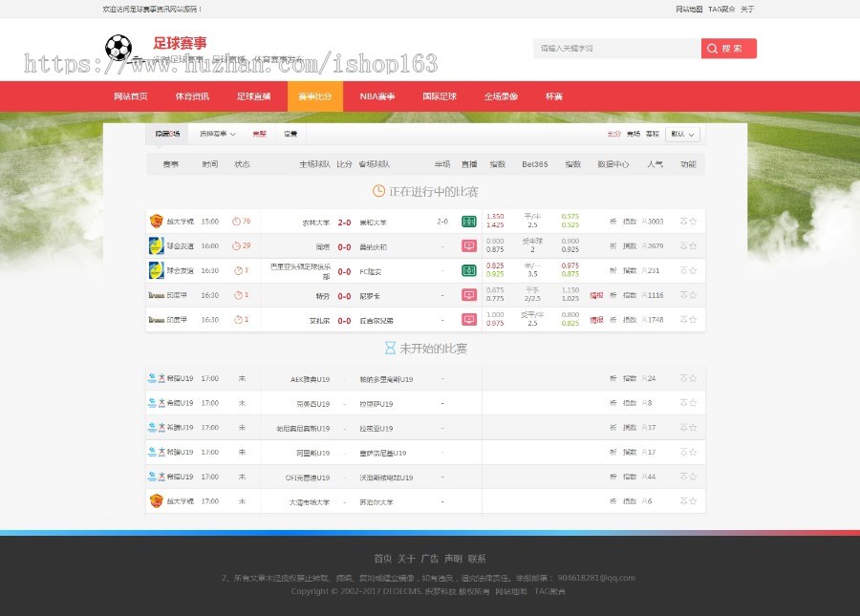Expand the 选择赛事 league selector dropdown

coord(217,134)
